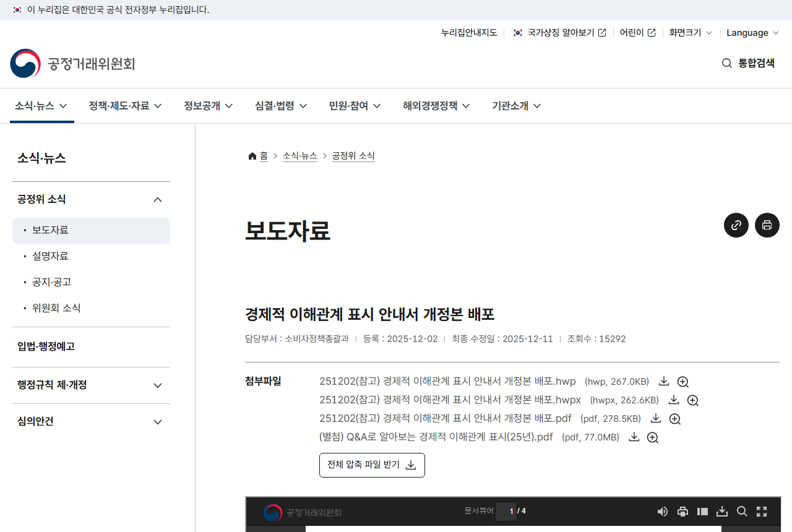Open the 기관소개 navigation menu
Image resolution: width=792 pixels, height=532 pixels.
pos(517,106)
